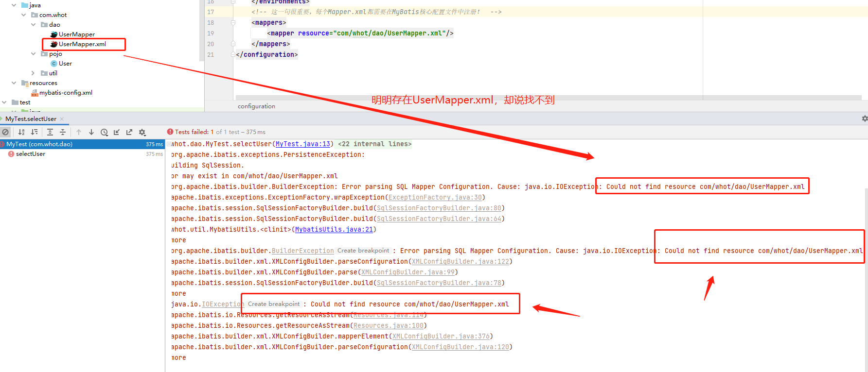Screen dimensions: 868x372
Task: Open the User class
Action: click(x=65, y=64)
